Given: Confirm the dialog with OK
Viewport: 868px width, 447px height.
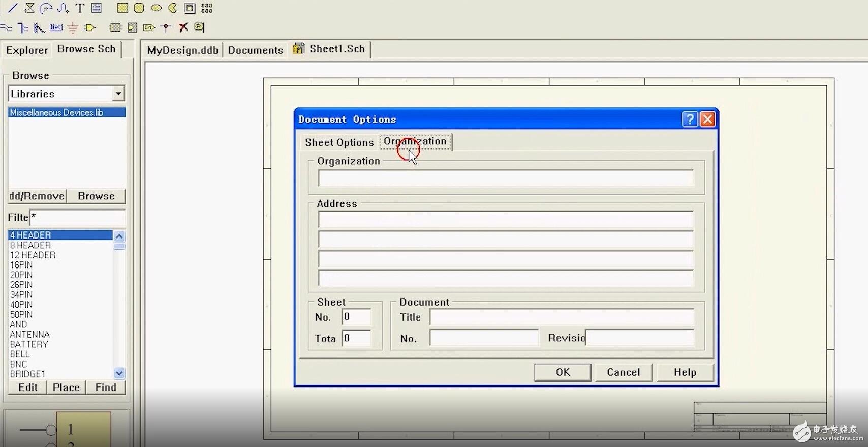Looking at the screenshot, I should click(563, 372).
